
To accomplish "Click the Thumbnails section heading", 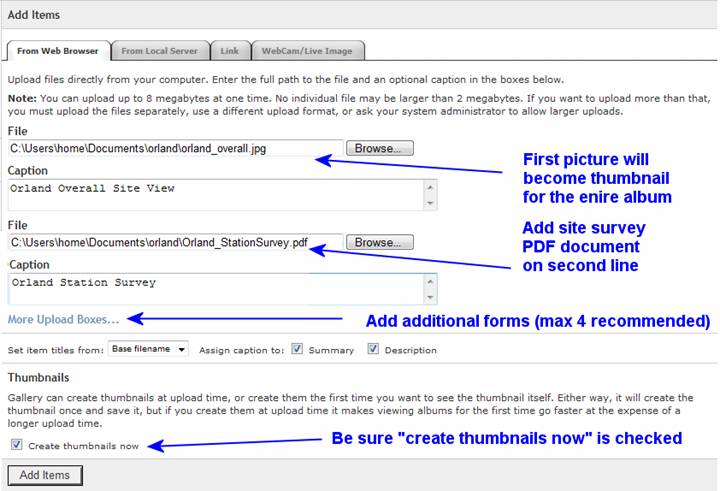I will [x=39, y=378].
